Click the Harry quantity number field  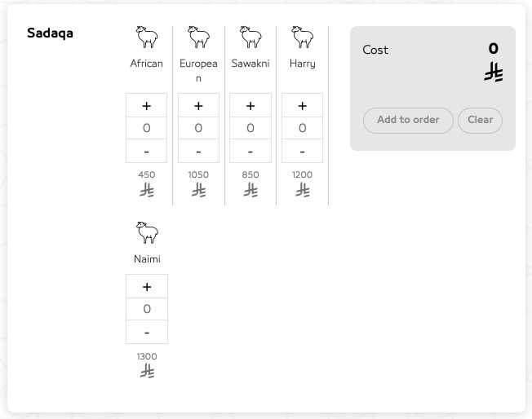pos(303,129)
